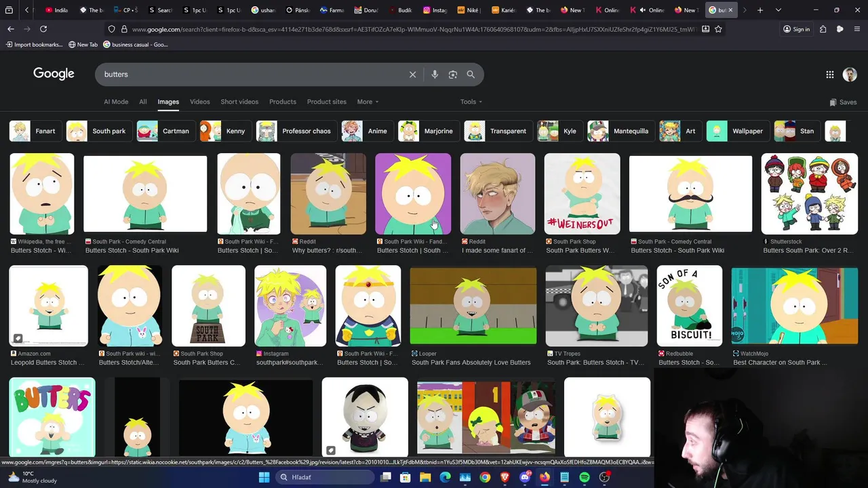
Task: Open File Explorer from the taskbar
Action: point(425,477)
